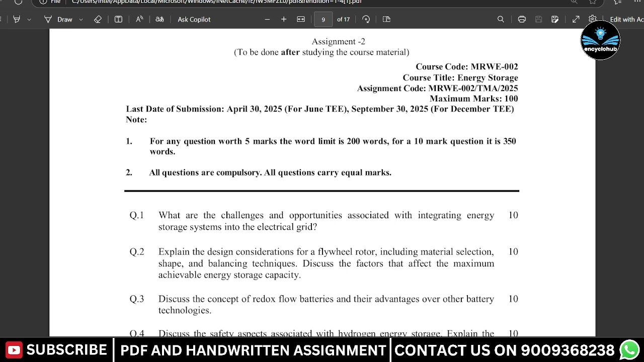Click the file path in address bar
Screen dimensions: 644x362
217,2
